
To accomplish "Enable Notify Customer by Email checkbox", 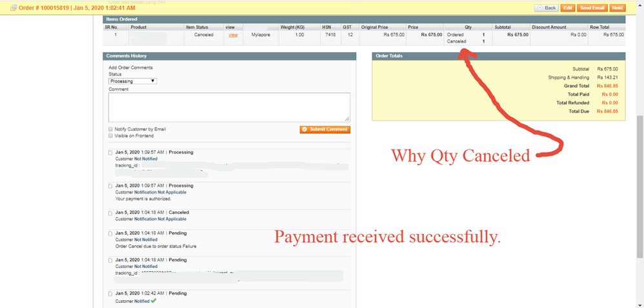I will [111, 130].
